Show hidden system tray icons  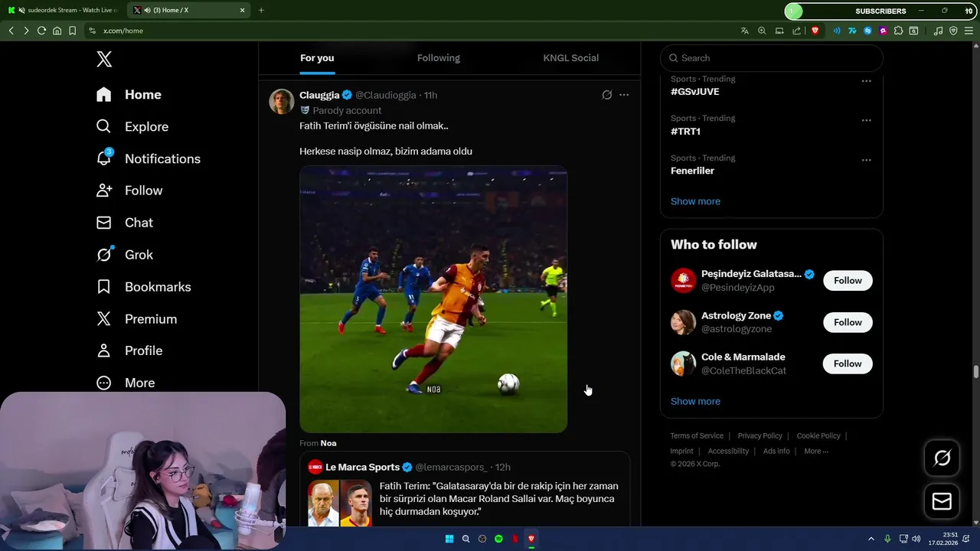click(x=871, y=539)
